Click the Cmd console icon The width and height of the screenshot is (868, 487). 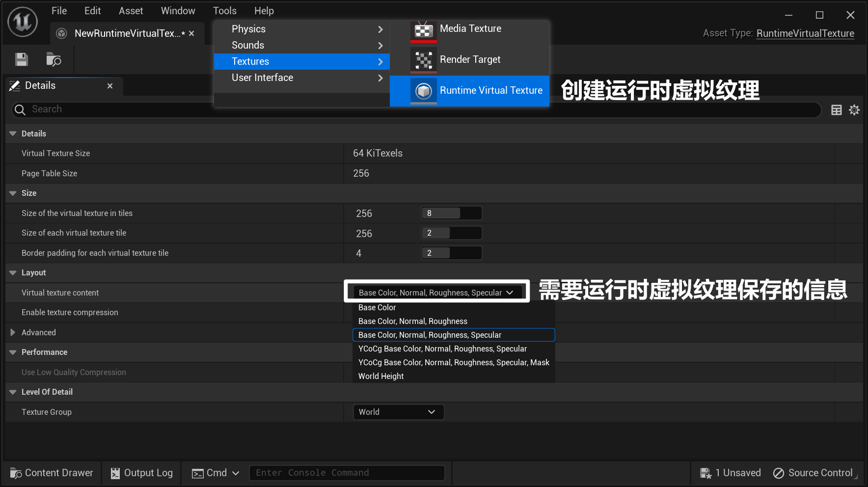coord(197,473)
